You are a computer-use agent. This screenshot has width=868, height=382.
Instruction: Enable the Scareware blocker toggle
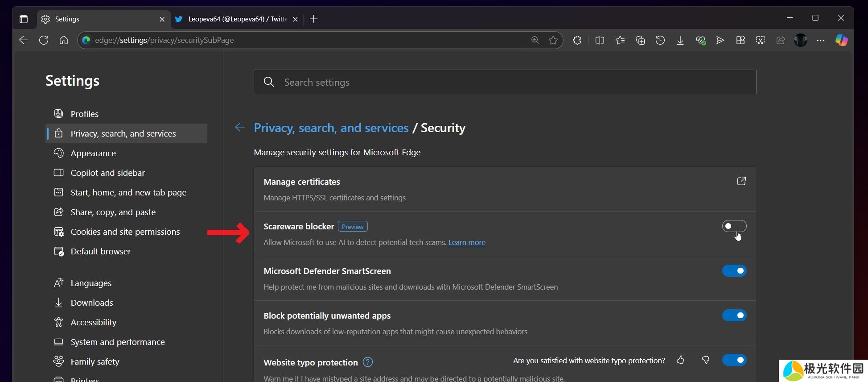[x=734, y=226]
